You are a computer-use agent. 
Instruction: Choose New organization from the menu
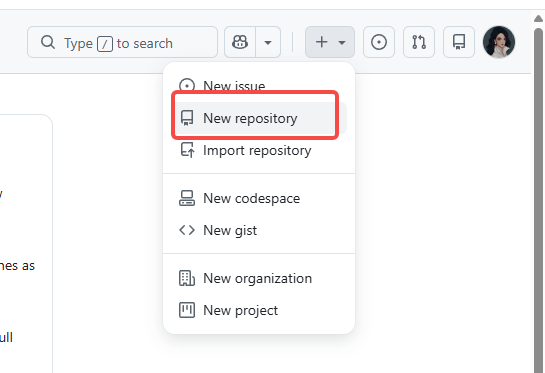coord(259,278)
